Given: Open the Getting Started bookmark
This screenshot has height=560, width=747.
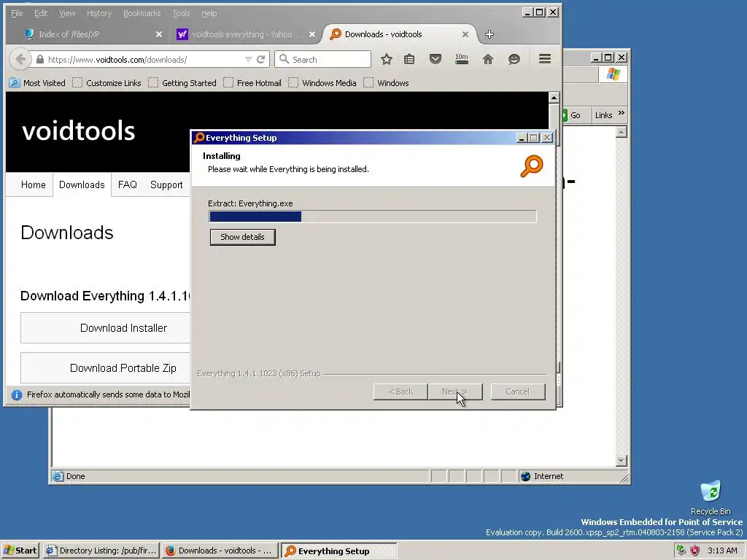Looking at the screenshot, I should [x=182, y=83].
